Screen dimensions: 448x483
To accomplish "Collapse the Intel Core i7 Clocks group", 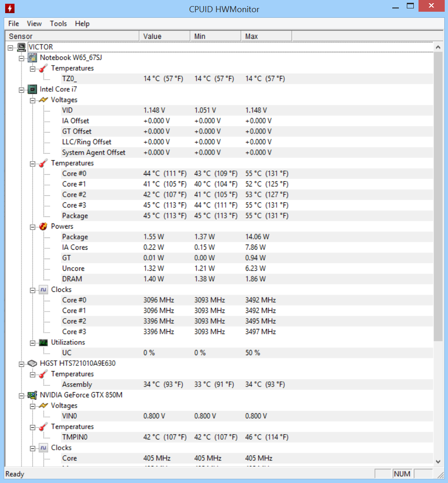I will 32,290.
